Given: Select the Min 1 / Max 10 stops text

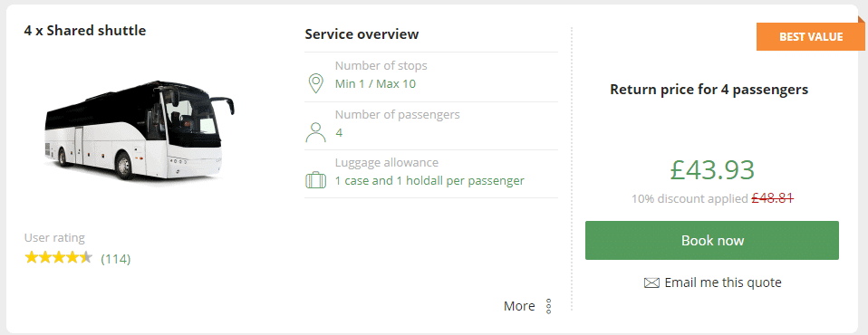Looking at the screenshot, I should [x=375, y=84].
